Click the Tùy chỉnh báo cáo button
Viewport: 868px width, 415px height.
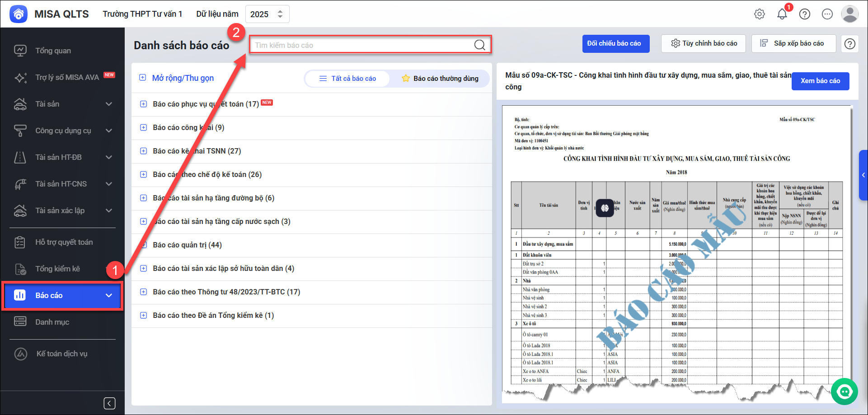(x=704, y=44)
